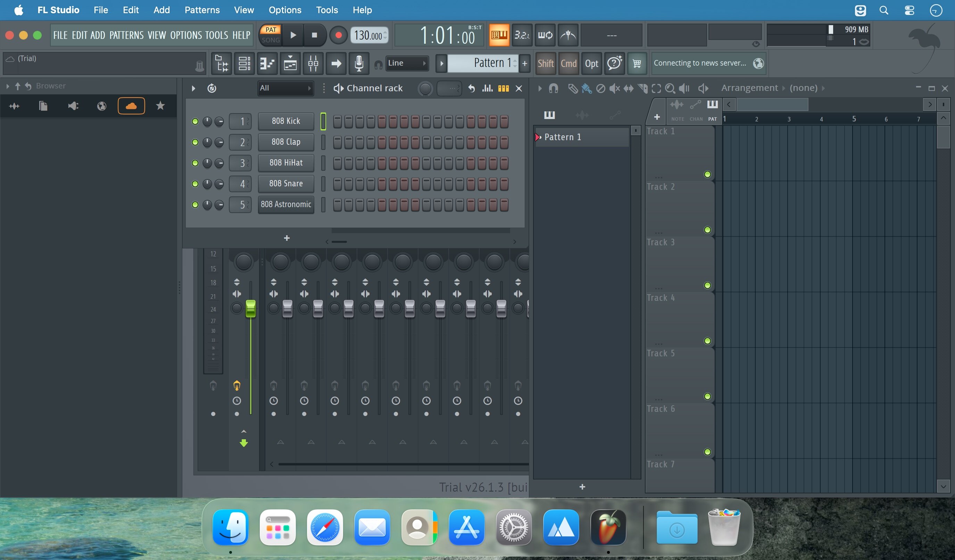Open the Patterns menu in macOS menu bar
955x560 pixels.
[202, 10]
